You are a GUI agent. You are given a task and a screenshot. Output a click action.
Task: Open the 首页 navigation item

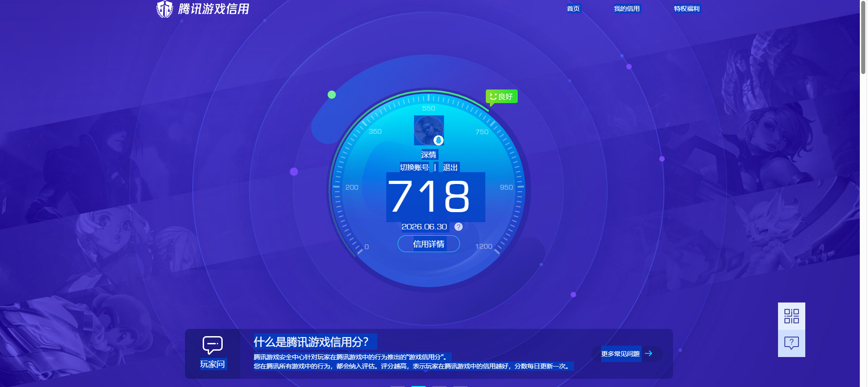coord(573,9)
